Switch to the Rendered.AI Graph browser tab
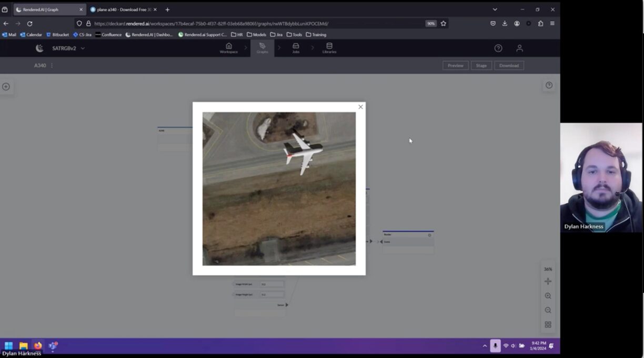The width and height of the screenshot is (644, 358). pos(49,9)
